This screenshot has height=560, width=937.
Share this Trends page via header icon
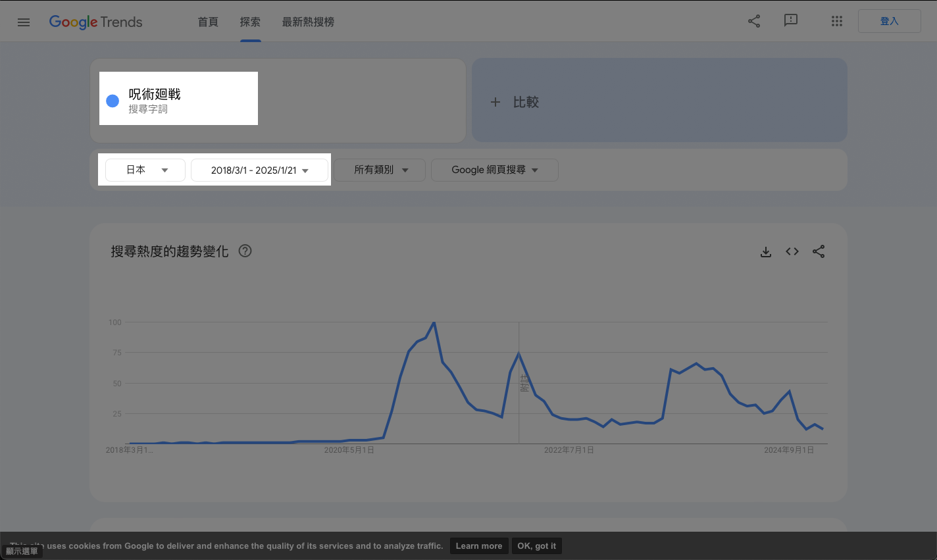[x=754, y=21]
